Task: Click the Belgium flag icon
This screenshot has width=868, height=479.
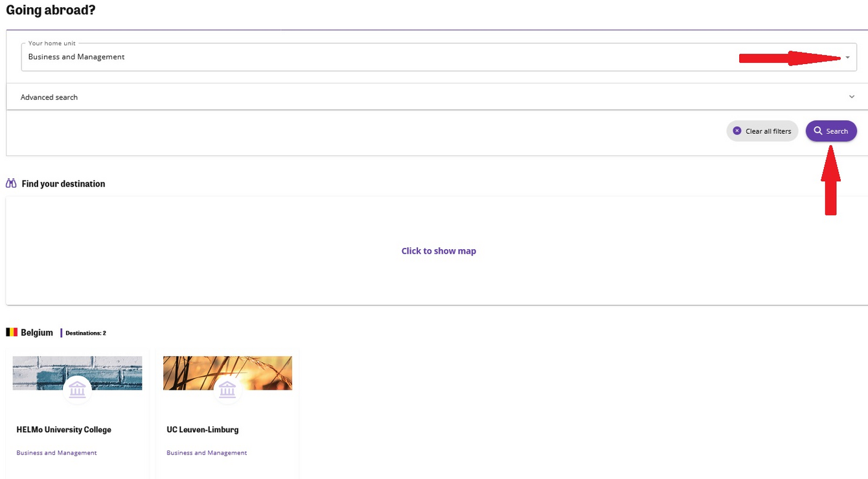Action: click(x=12, y=333)
